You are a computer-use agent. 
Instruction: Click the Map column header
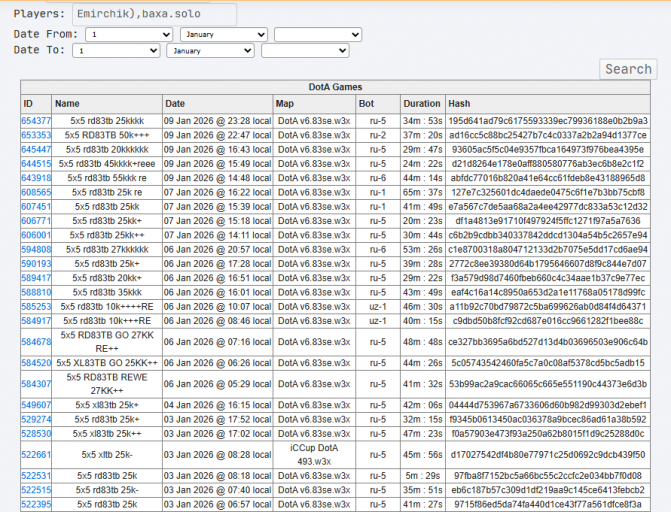pyautogui.click(x=314, y=104)
